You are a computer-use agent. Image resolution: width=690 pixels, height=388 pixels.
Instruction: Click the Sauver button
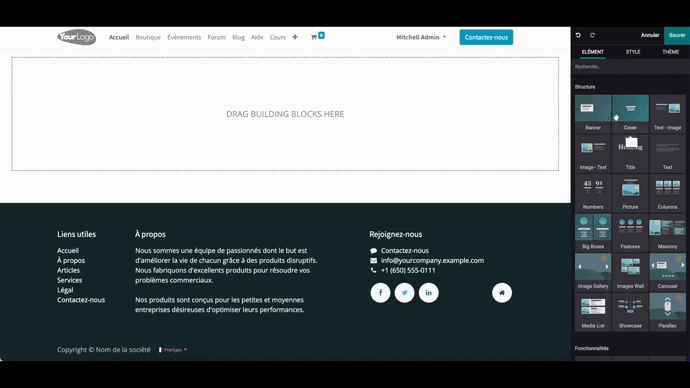(677, 35)
